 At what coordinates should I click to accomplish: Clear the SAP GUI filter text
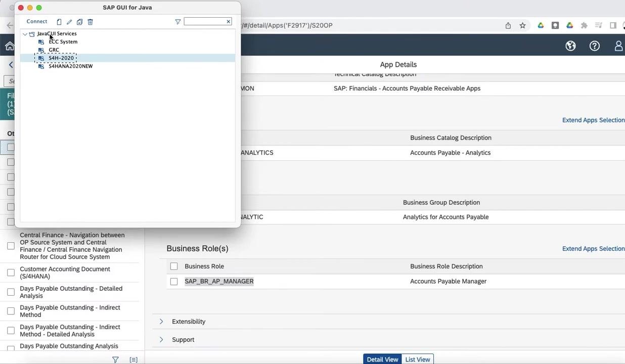coord(229,22)
